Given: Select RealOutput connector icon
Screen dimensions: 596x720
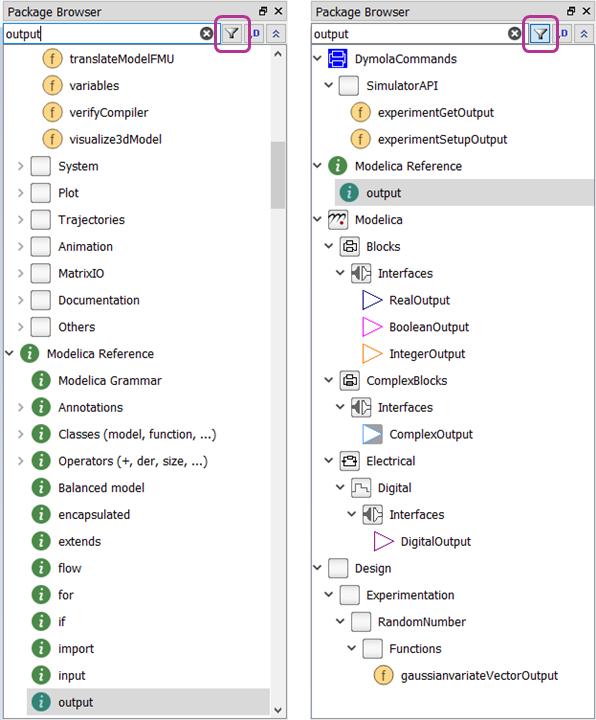Looking at the screenshot, I should (372, 300).
